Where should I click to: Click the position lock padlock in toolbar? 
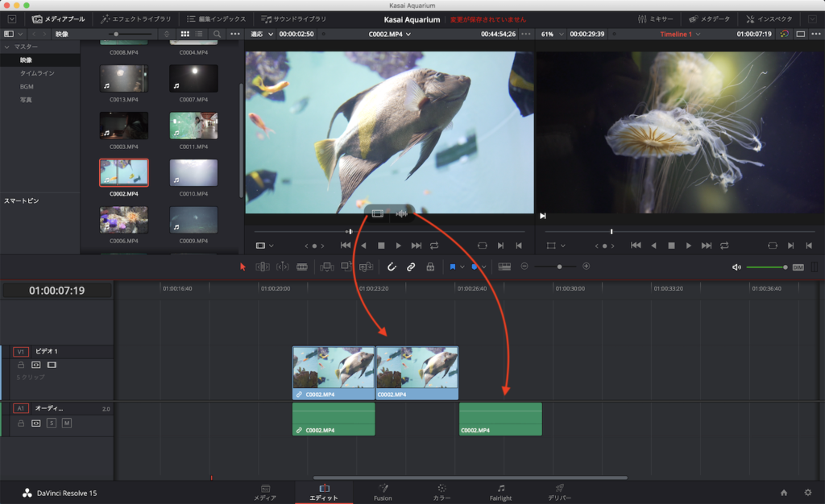[x=430, y=266]
